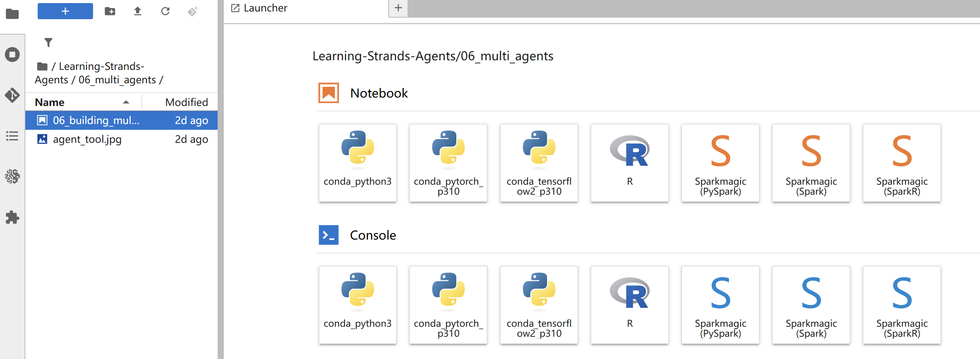Viewport: 980px width, 359px height.
Task: Create Sparkmagic (Spark) notebook
Action: [811, 163]
